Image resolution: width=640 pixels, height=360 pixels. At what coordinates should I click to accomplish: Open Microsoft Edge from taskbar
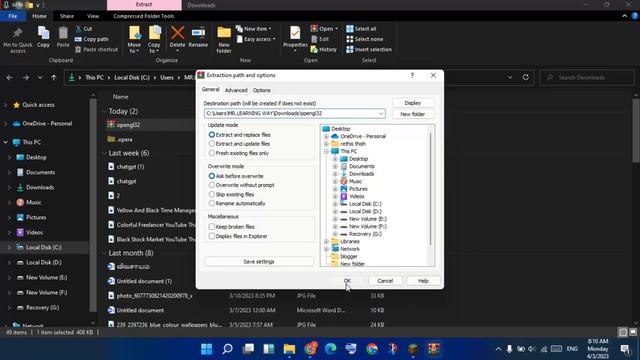click(331, 349)
